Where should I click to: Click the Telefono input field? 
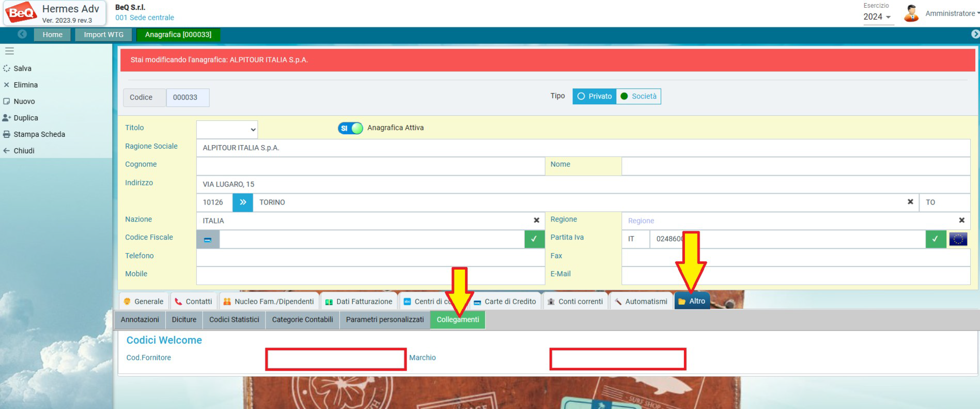pos(370,257)
